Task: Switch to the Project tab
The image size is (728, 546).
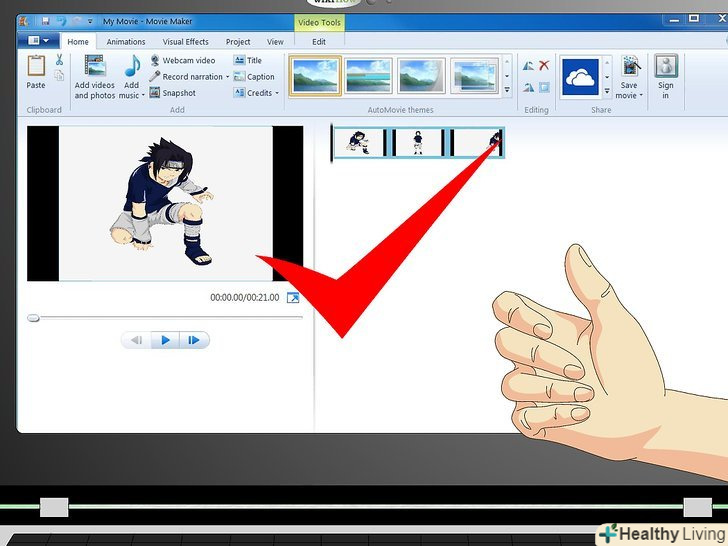Action: (238, 42)
